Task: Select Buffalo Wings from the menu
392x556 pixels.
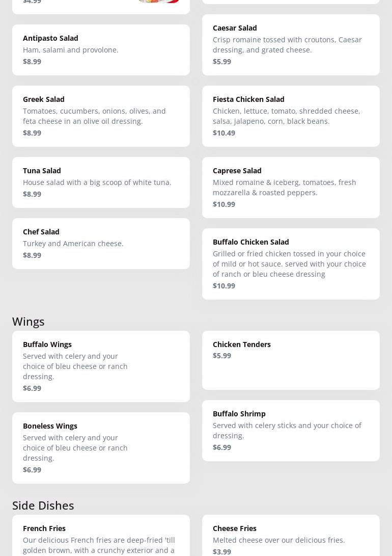Action: pyautogui.click(x=101, y=366)
